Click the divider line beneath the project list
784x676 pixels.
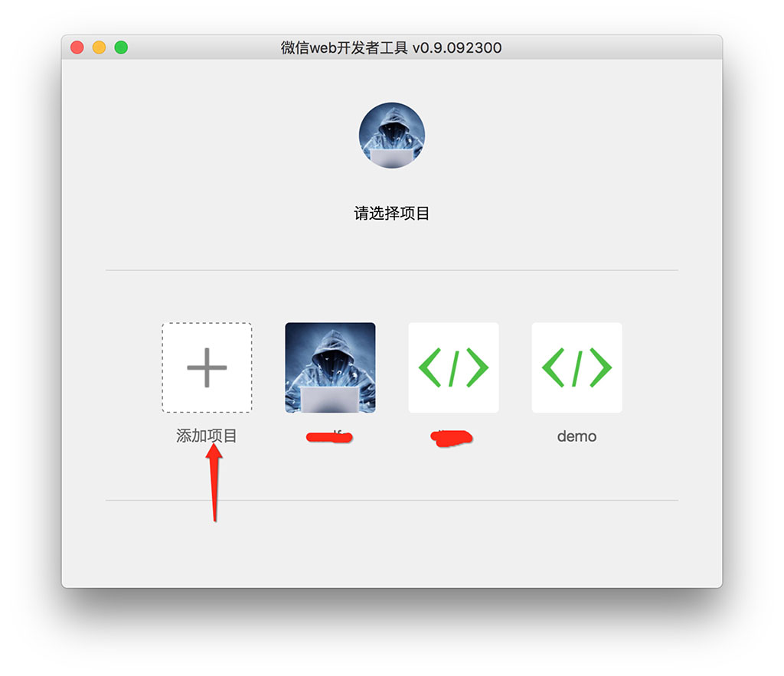391,500
